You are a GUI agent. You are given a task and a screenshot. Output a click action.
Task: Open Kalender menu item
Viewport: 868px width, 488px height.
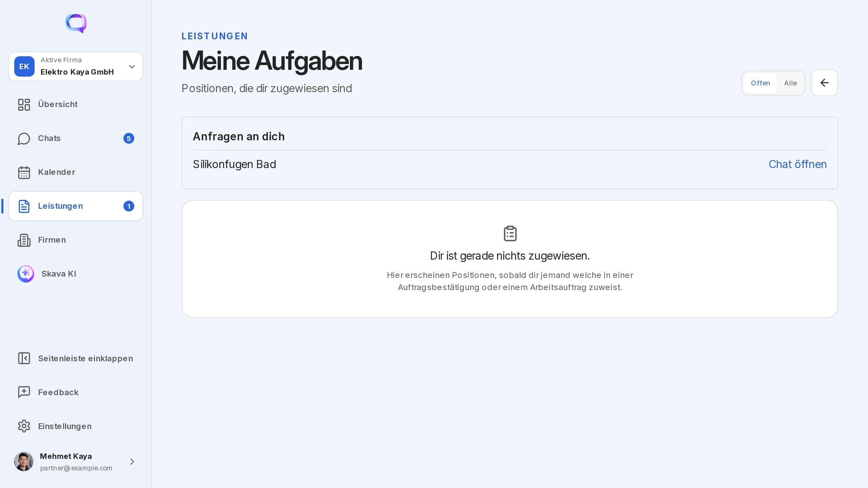coord(76,172)
